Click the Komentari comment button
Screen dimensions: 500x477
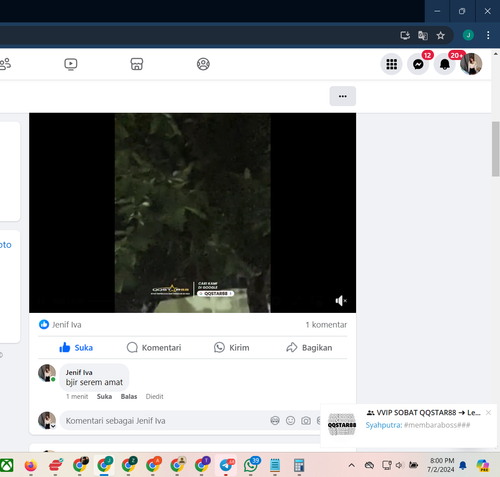coord(154,348)
